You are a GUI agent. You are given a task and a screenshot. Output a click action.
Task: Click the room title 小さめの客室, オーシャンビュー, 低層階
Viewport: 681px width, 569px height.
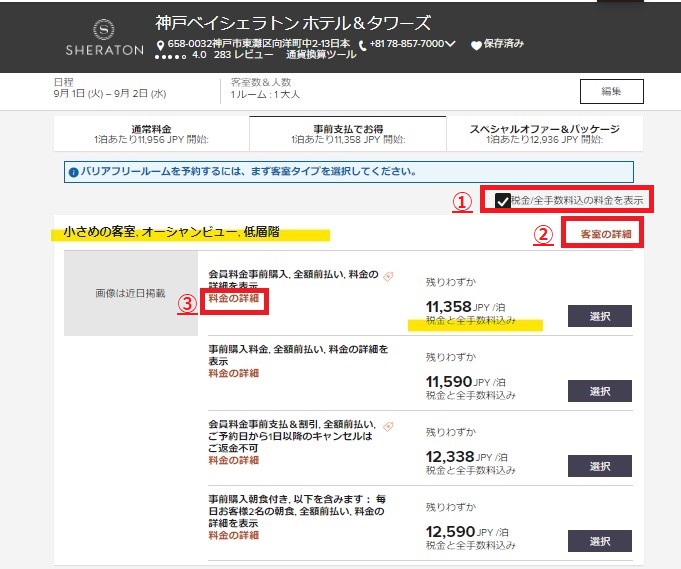click(x=172, y=232)
